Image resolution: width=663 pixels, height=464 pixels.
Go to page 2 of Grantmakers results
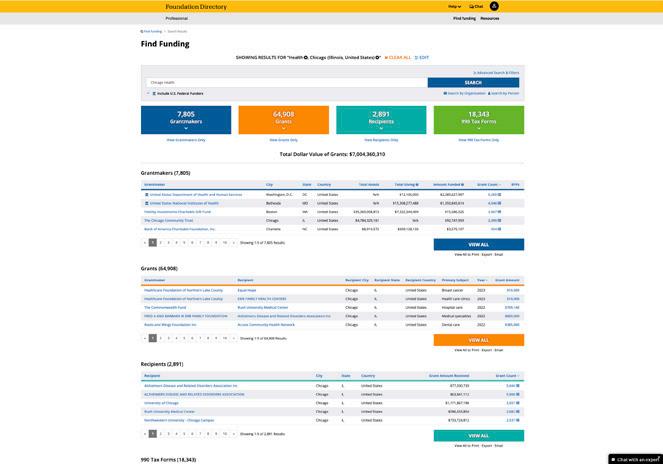pos(161,243)
